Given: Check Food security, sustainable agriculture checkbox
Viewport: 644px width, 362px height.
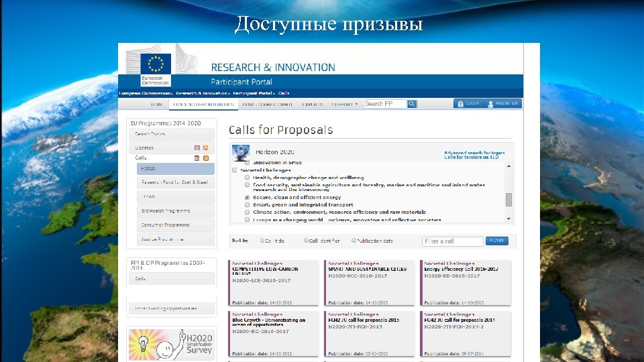Looking at the screenshot, I should pyautogui.click(x=248, y=185).
